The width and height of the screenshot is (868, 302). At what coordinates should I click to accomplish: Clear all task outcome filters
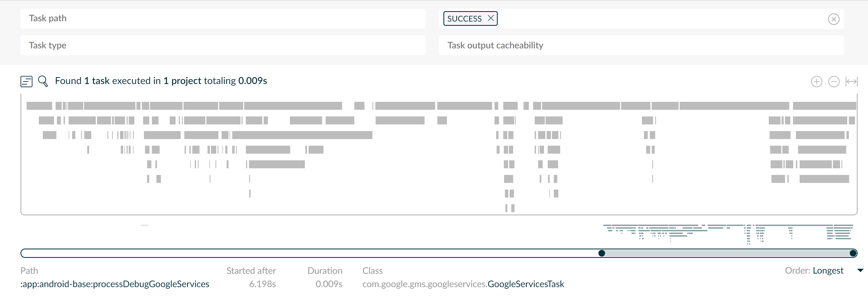pyautogui.click(x=833, y=19)
